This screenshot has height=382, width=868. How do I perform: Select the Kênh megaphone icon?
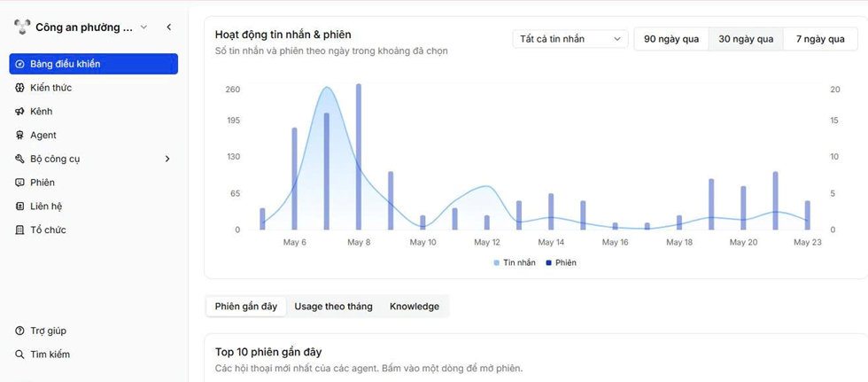pos(19,112)
